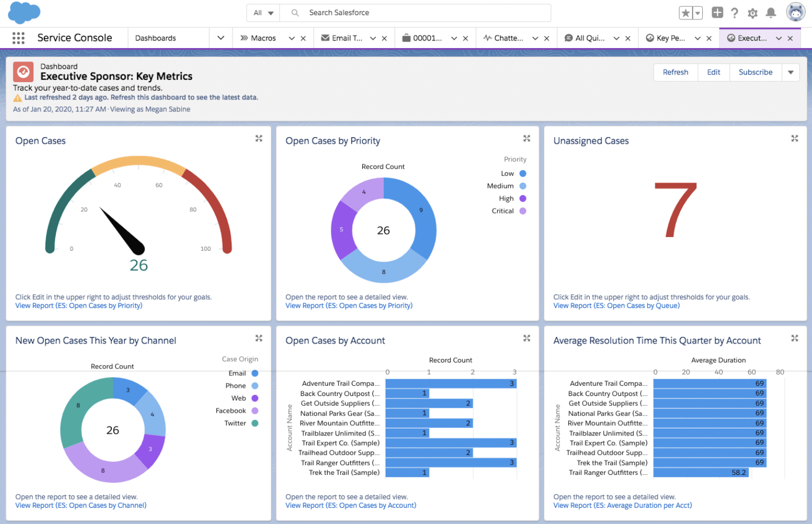
Task: Expand the Open Cases gauge component
Action: pos(259,139)
